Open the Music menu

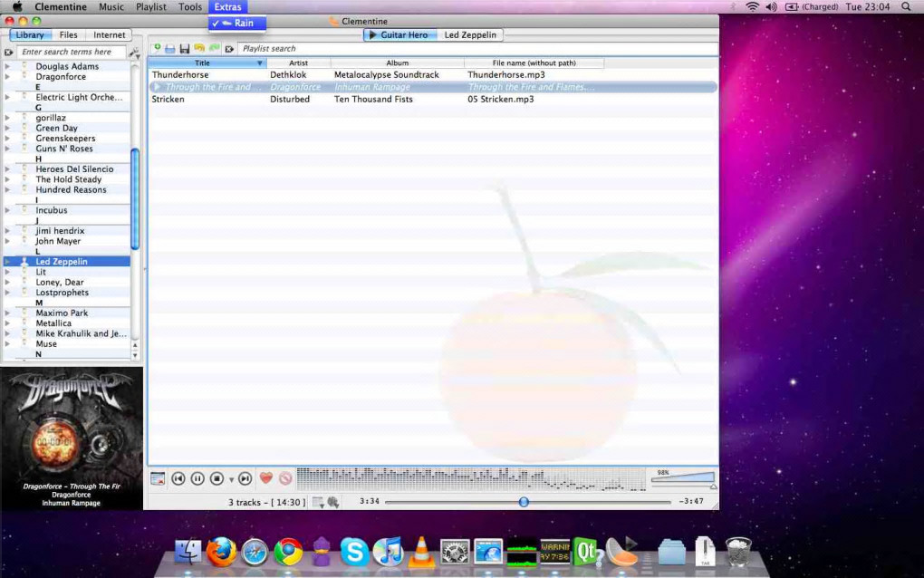pos(111,7)
